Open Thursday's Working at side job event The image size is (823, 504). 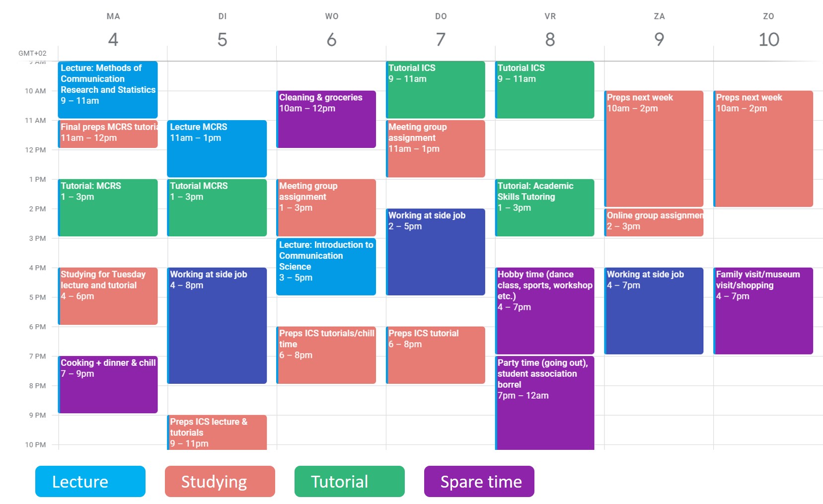click(x=436, y=252)
